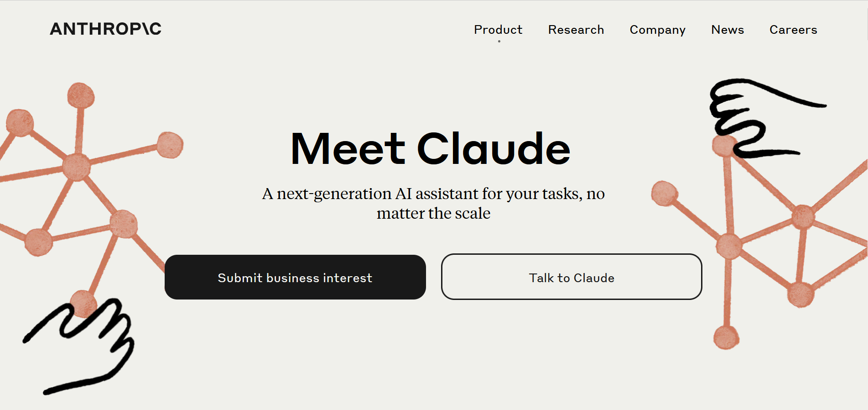Click the Meet Claude headline
Viewport: 868px width, 410px height.
(x=431, y=149)
